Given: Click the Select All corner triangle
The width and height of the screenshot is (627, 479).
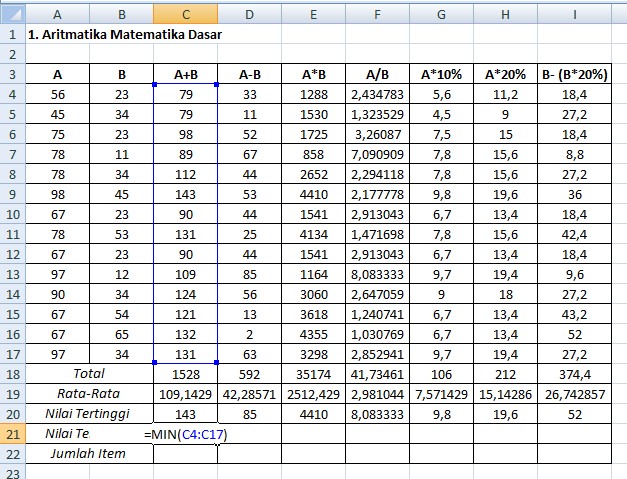Looking at the screenshot, I should pos(13,14).
